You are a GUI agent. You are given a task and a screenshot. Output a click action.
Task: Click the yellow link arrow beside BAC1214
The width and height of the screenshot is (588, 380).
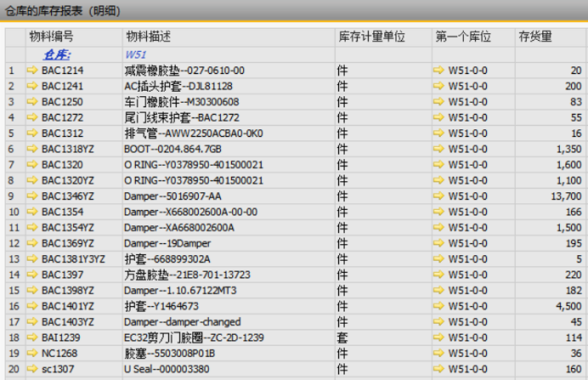tap(33, 71)
